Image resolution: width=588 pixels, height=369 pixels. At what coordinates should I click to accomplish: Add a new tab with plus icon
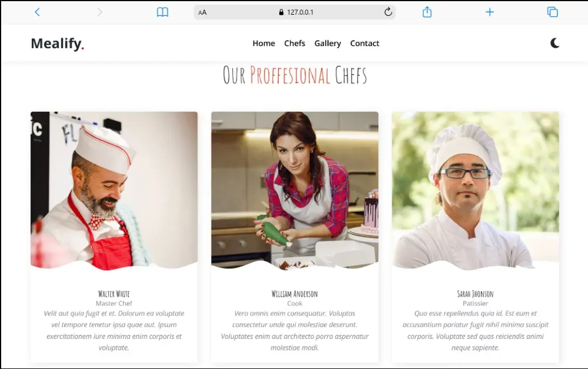(489, 12)
